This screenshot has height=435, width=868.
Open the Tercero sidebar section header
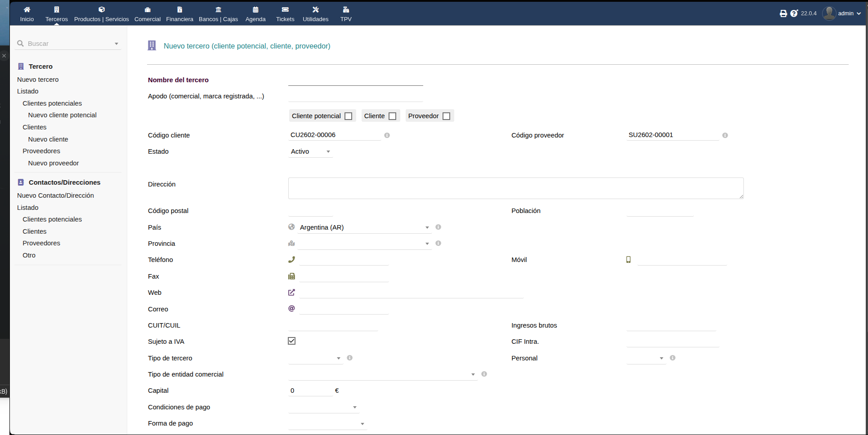(x=40, y=67)
